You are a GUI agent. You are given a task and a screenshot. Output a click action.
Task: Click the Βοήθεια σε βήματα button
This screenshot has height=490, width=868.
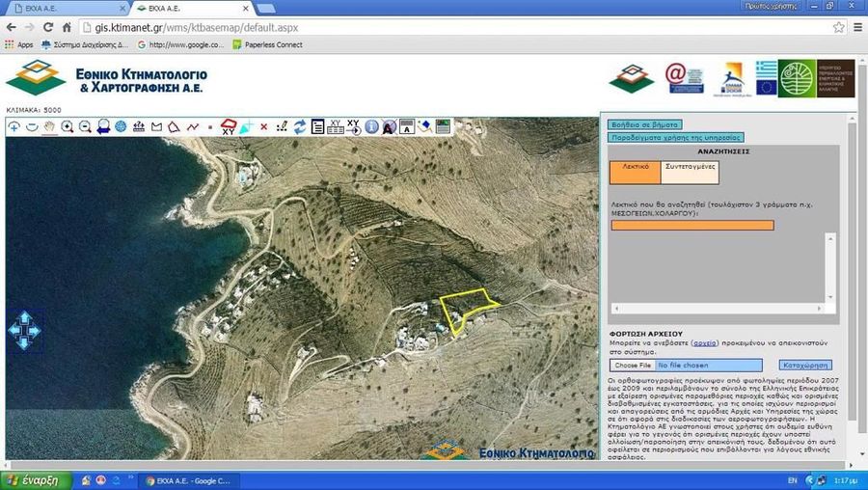(644, 124)
